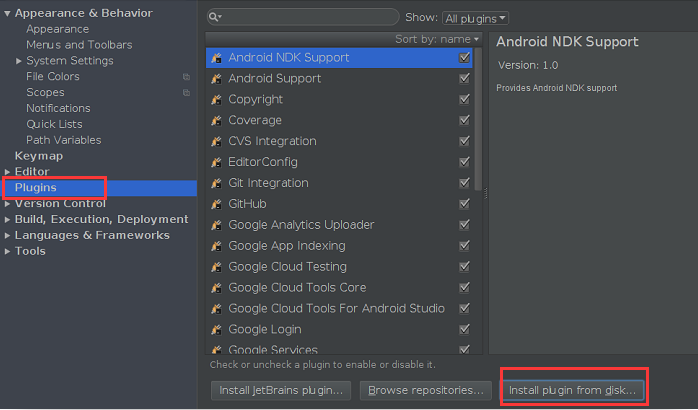Select the Google Cloud Tools Core row

coord(339,288)
